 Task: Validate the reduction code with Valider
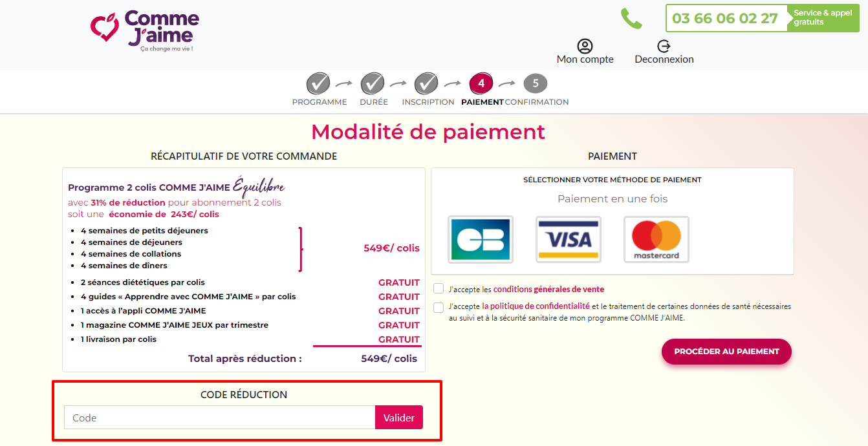pos(399,418)
